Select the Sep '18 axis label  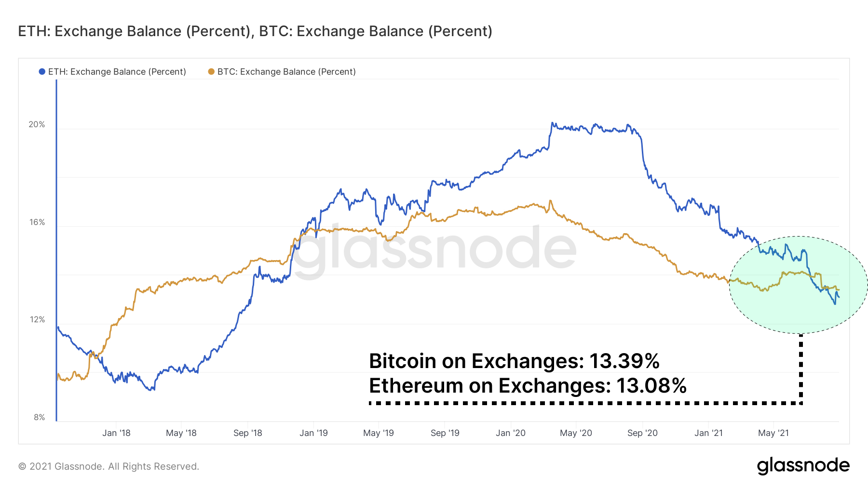[x=248, y=433]
